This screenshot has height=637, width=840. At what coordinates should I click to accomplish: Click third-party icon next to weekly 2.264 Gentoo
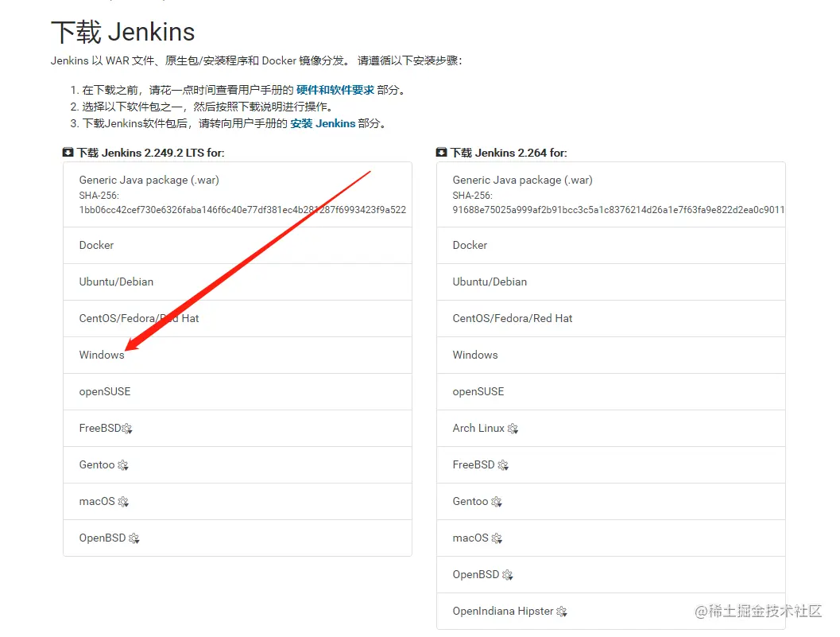497,501
